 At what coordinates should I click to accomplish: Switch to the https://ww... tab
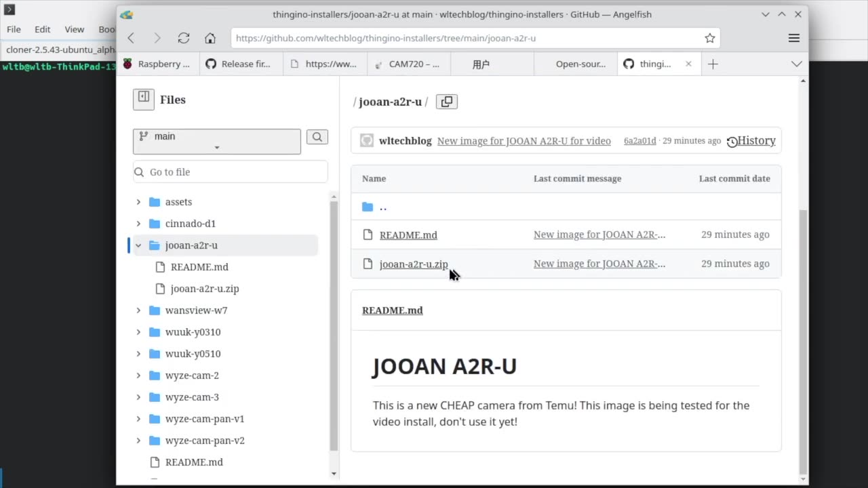point(324,64)
